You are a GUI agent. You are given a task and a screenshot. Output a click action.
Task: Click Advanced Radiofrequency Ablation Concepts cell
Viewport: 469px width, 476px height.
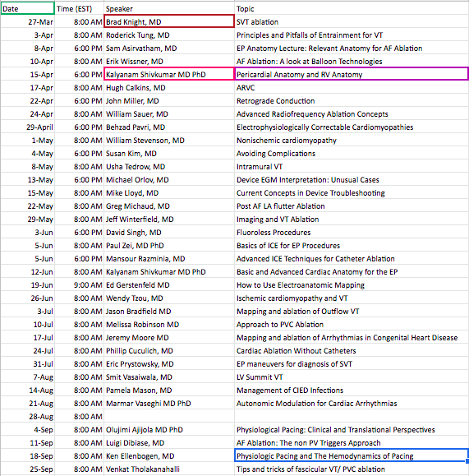(352, 113)
